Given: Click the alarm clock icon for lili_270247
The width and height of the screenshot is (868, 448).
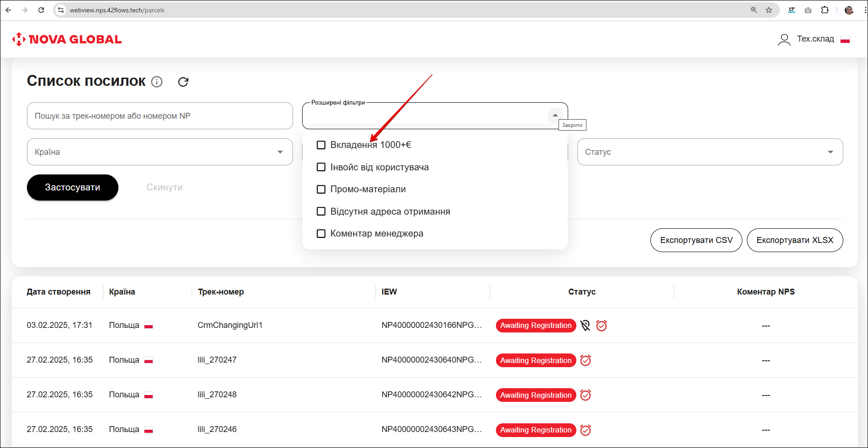Looking at the screenshot, I should pyautogui.click(x=586, y=360).
